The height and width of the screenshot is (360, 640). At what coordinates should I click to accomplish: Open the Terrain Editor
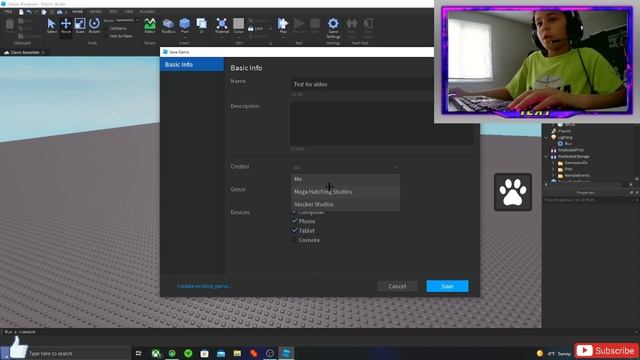pyautogui.click(x=150, y=25)
